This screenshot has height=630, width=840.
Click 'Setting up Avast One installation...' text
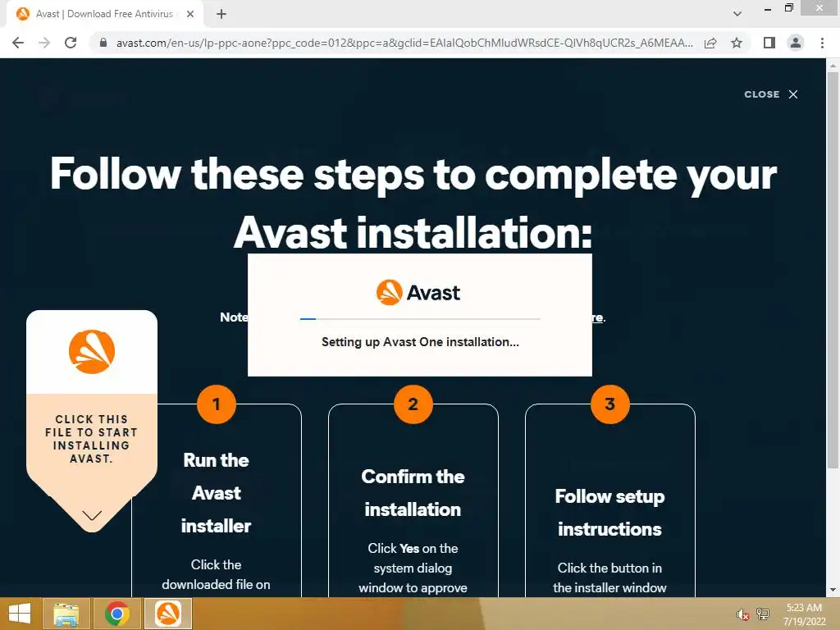pos(420,342)
